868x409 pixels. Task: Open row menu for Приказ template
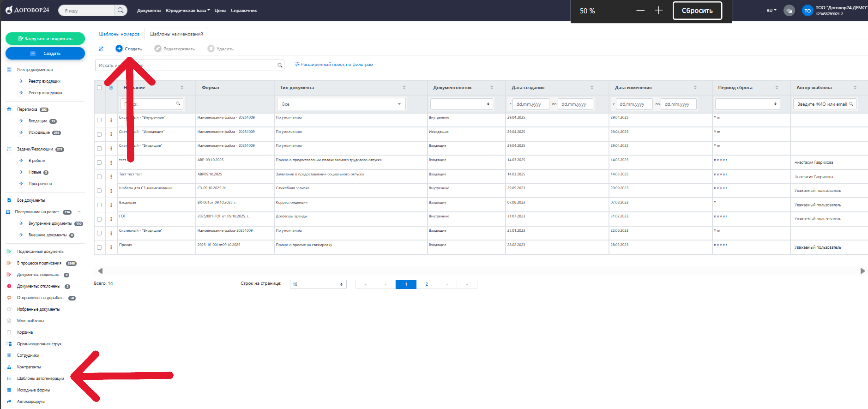(x=111, y=247)
